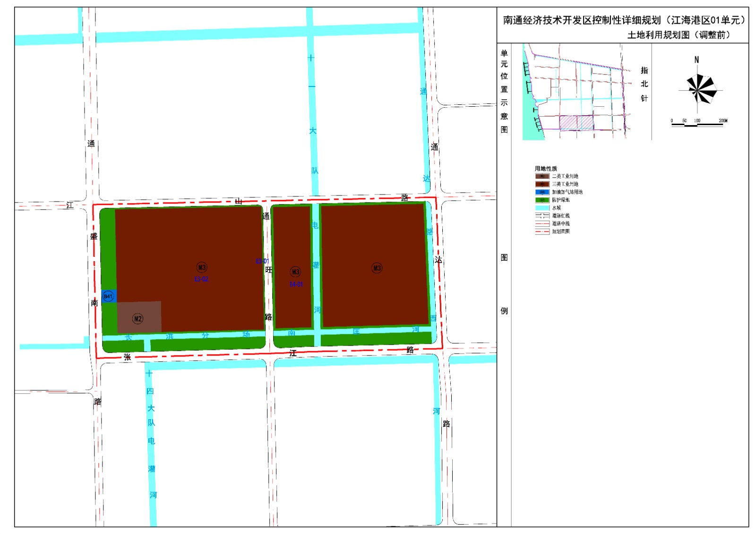
Task: Click the M3 marker above E4-01 label
Action: tap(295, 272)
